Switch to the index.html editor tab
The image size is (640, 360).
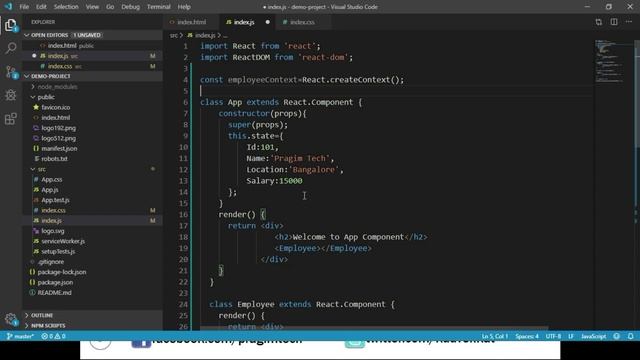click(191, 22)
